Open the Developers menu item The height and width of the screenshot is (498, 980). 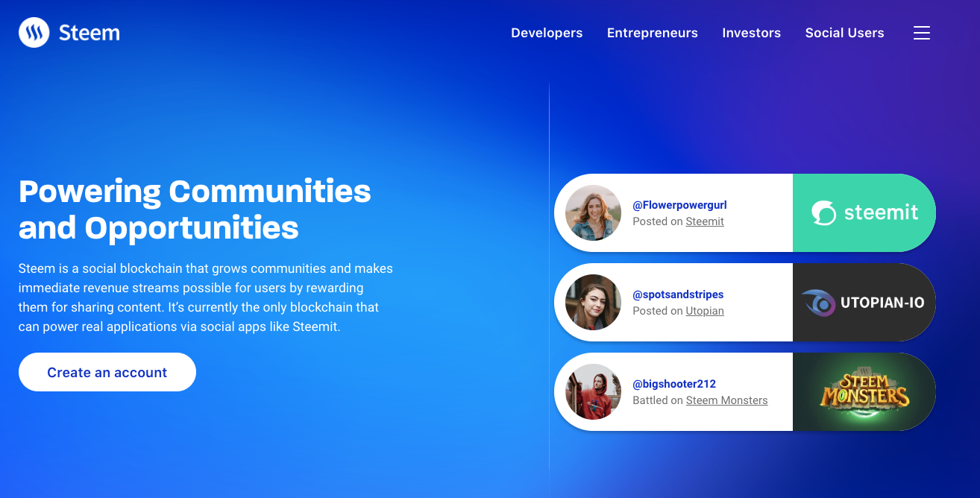(547, 33)
